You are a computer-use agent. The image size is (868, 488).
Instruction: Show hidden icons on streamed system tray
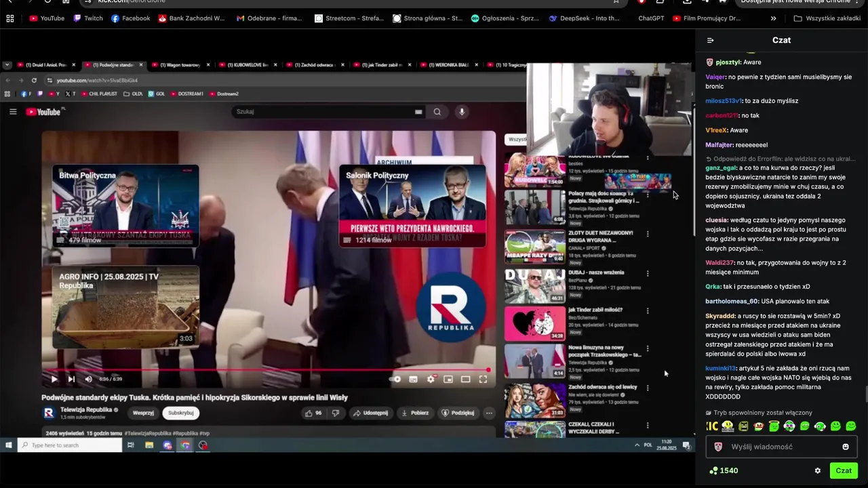click(637, 445)
